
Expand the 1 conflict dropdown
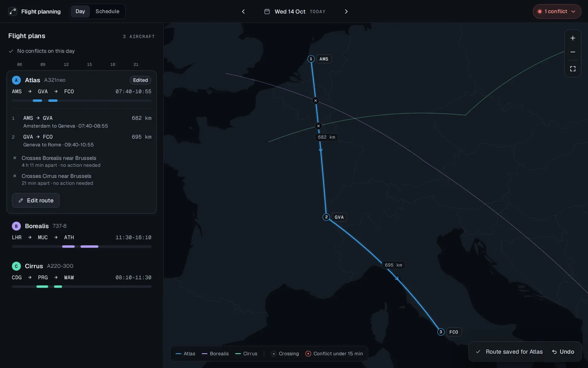click(557, 11)
